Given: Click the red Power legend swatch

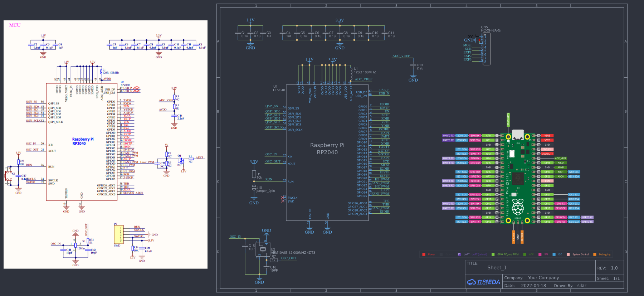Looking at the screenshot, I should point(424,254).
